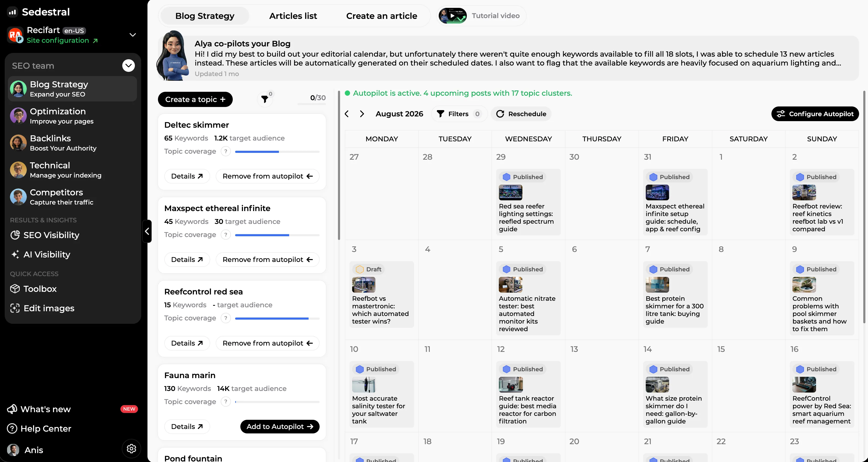Remove Maxspect ethereal infinite from autopilot

pyautogui.click(x=268, y=260)
